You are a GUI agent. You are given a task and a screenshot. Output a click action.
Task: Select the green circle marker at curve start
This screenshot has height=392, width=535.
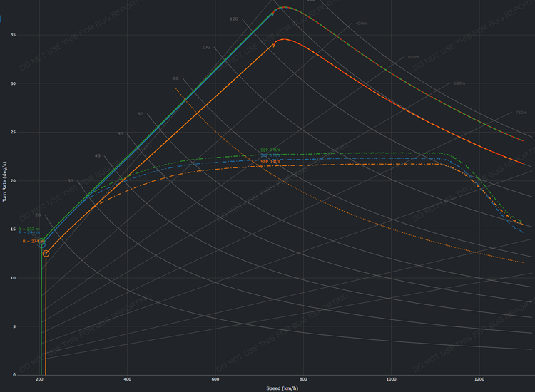tap(41, 242)
